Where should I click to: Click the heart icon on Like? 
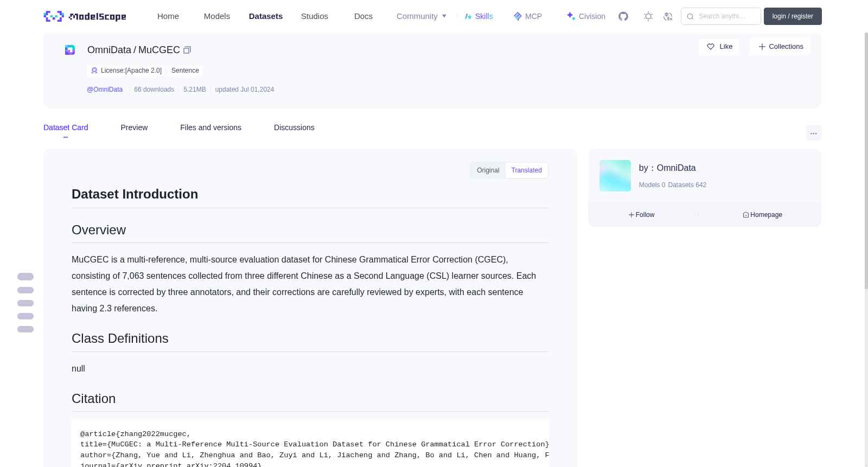click(711, 47)
